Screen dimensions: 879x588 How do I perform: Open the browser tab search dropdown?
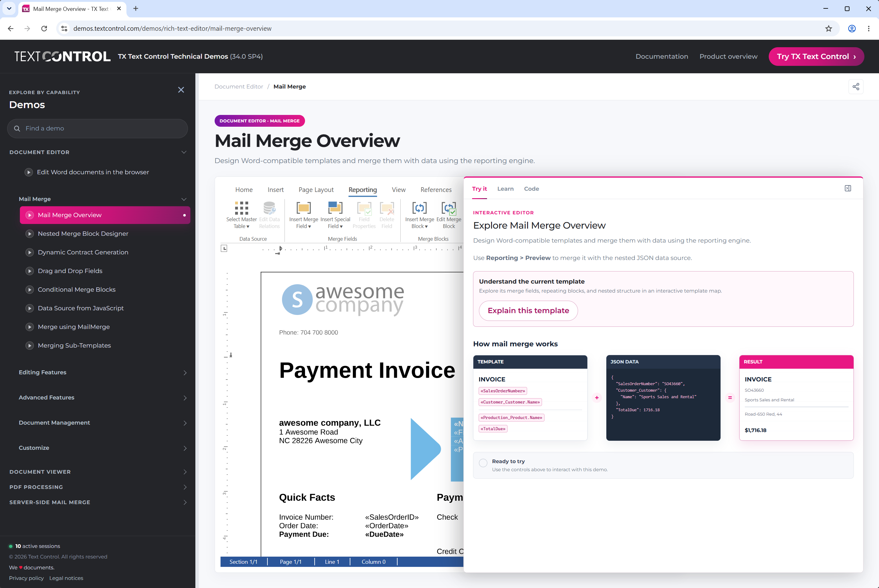[9, 8]
